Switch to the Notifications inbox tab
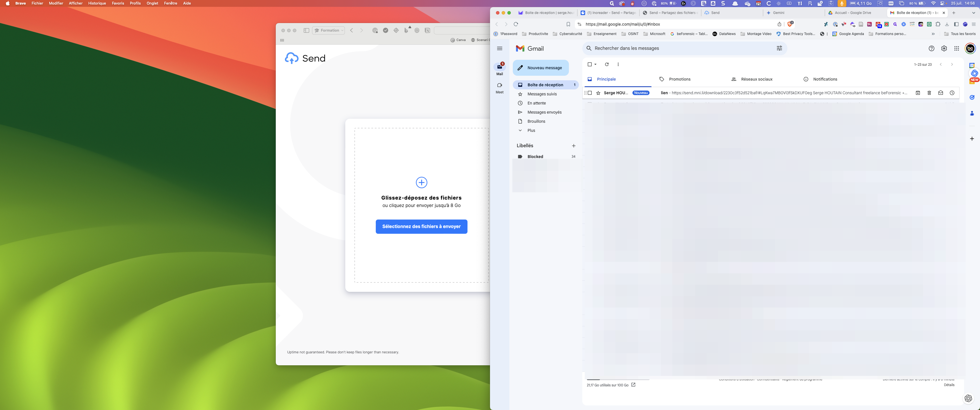The height and width of the screenshot is (410, 980). 825,79
